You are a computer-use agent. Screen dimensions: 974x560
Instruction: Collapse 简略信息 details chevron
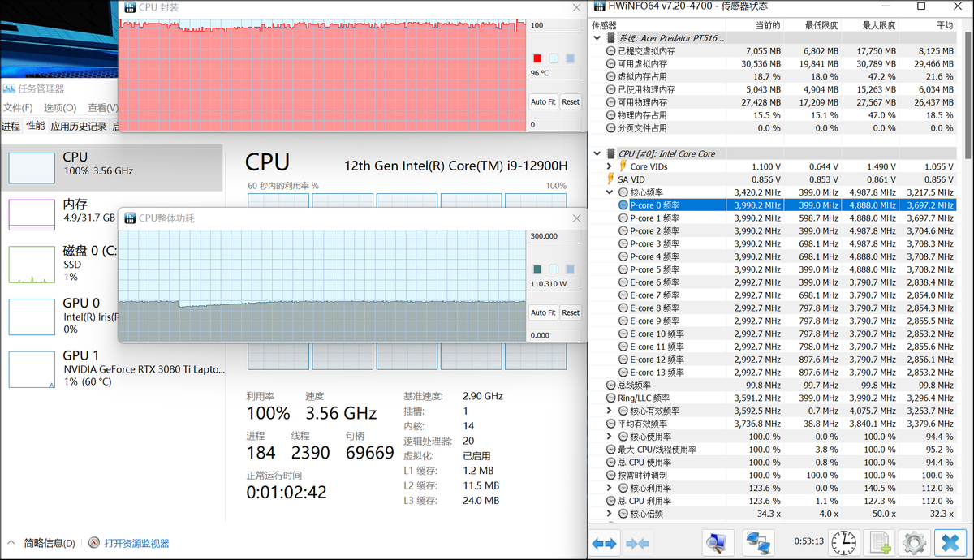pos(11,543)
